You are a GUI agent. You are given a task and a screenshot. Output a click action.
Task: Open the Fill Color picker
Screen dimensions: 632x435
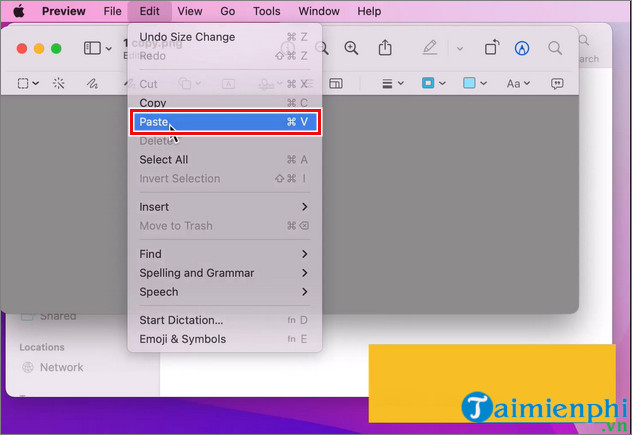click(475, 83)
